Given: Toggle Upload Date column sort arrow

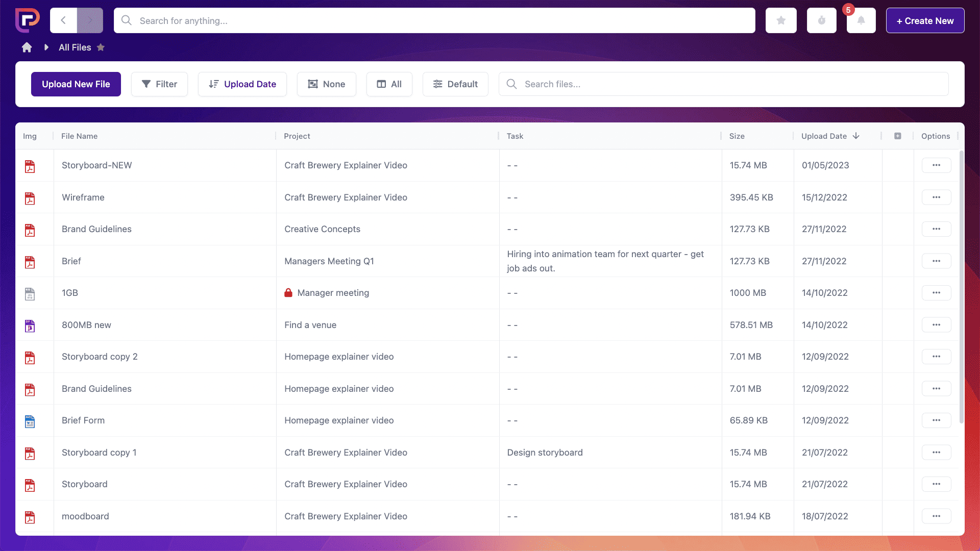Looking at the screenshot, I should (856, 136).
